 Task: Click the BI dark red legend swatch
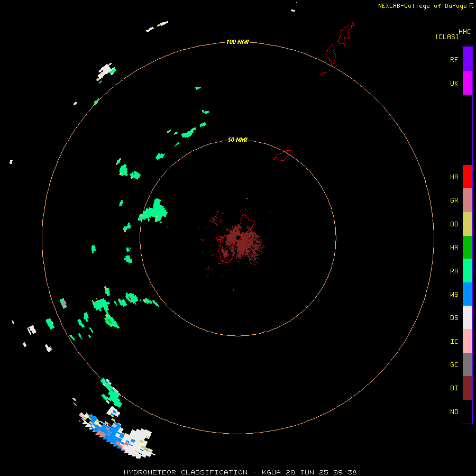[x=467, y=388]
